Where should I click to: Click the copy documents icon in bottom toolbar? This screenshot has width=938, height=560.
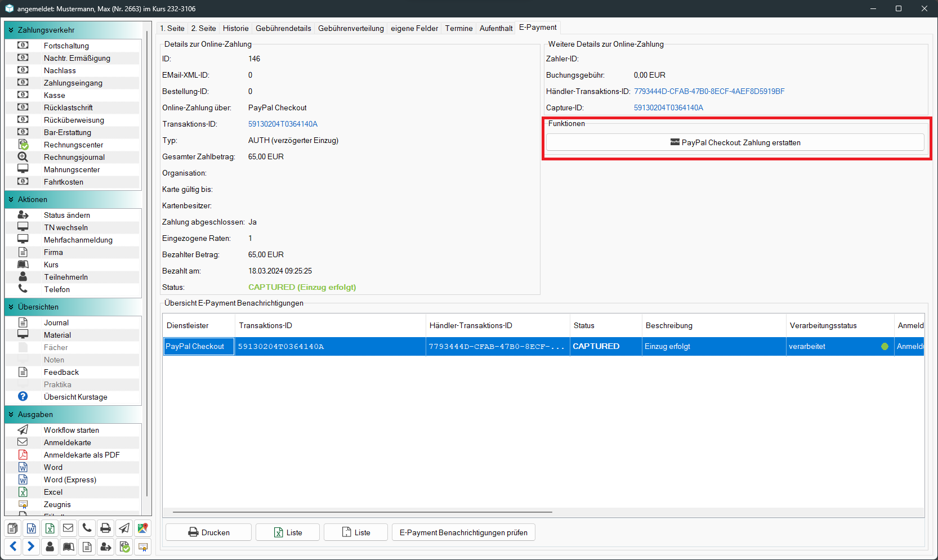[x=13, y=528]
